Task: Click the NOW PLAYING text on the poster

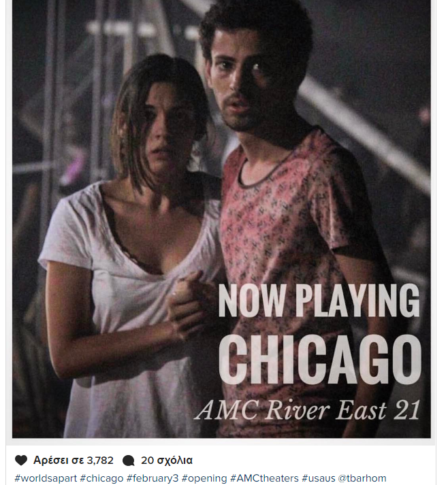Action: [319, 301]
